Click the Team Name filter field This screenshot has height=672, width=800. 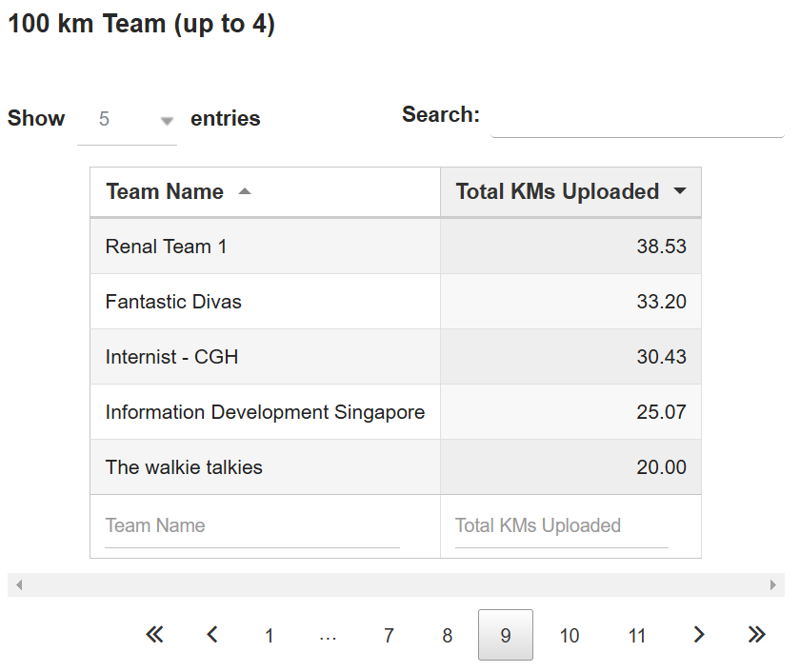tap(252, 526)
